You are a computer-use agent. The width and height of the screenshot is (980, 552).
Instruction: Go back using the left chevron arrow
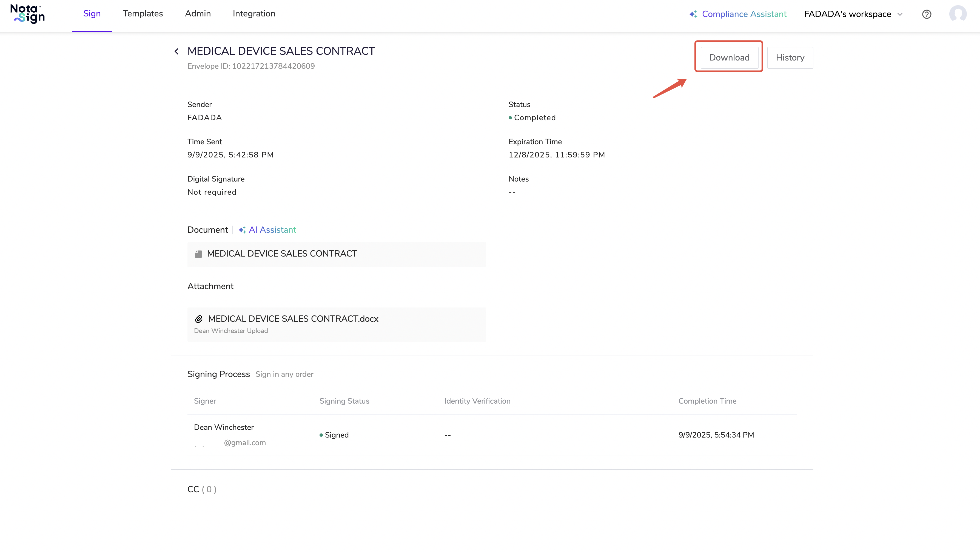point(176,51)
